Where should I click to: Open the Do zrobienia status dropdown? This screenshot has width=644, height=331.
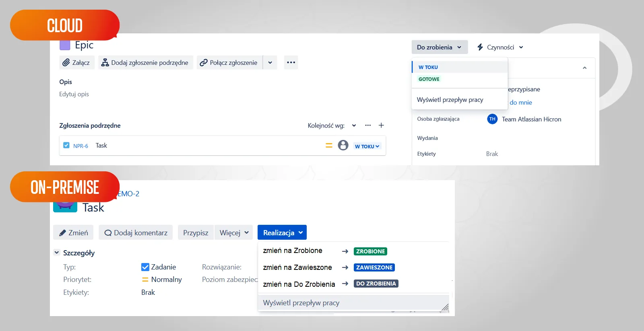[x=440, y=47]
